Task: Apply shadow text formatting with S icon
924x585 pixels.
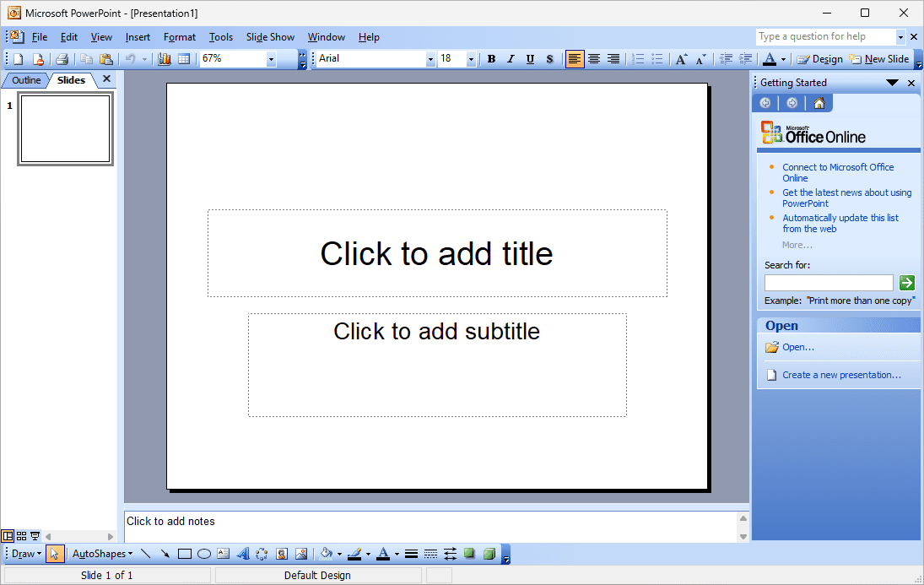Action: [550, 59]
